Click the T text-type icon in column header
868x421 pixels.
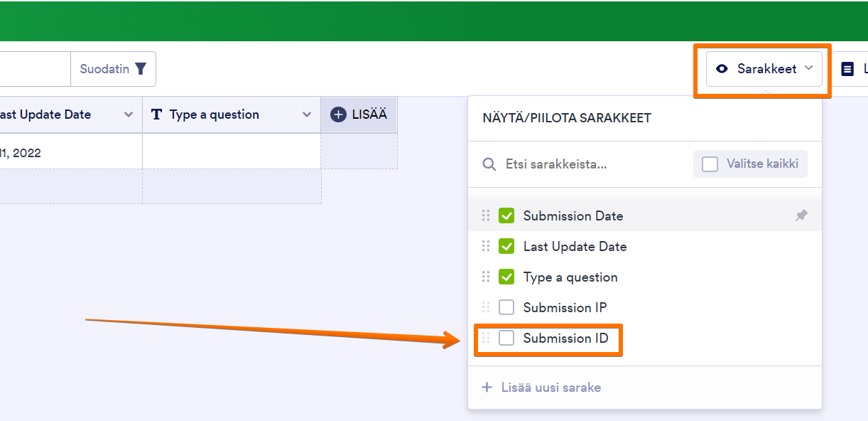pos(157,114)
